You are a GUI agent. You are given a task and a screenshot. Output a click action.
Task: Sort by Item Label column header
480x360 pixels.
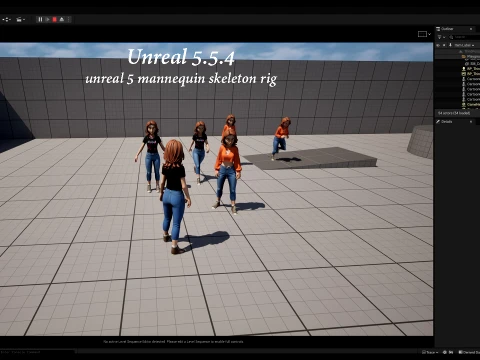tap(464, 45)
